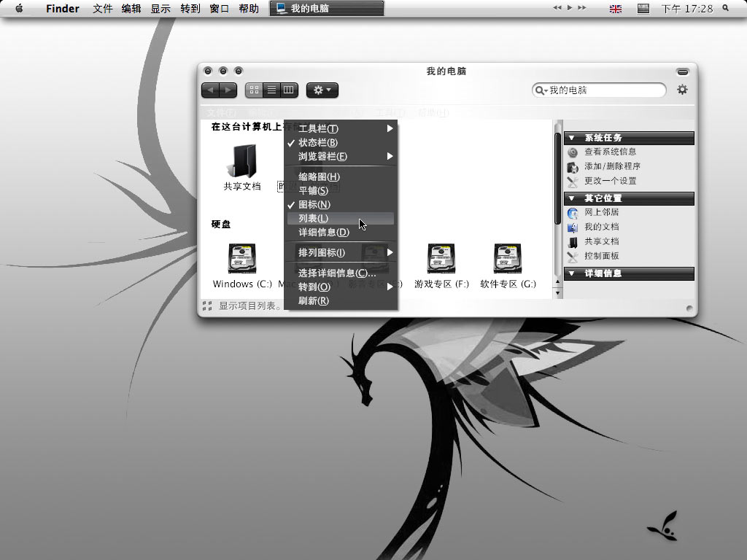Click the 查看系统信息 link
This screenshot has height=560, width=747.
[x=611, y=152]
